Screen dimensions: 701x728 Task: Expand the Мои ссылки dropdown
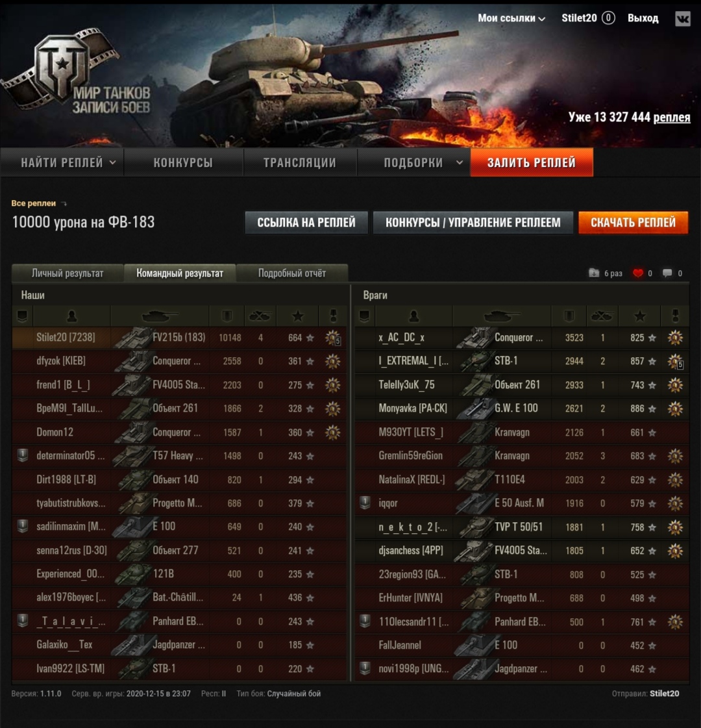coord(511,18)
